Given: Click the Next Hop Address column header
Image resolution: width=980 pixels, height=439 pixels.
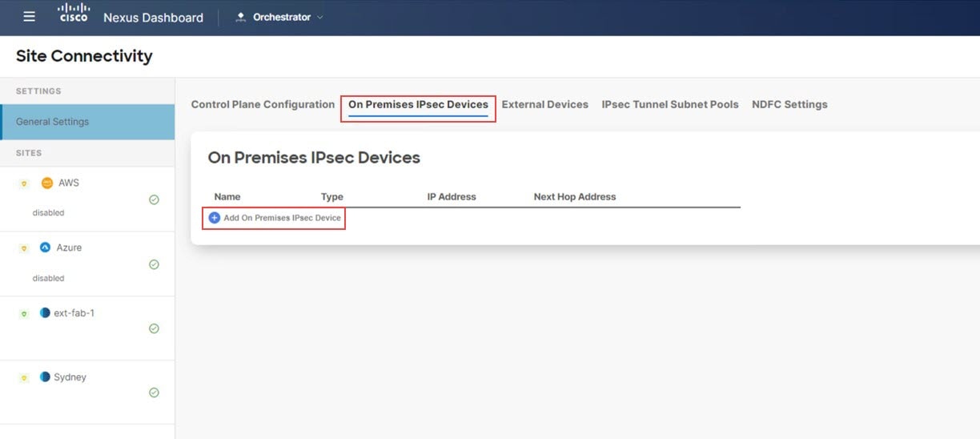Looking at the screenshot, I should tap(575, 196).
